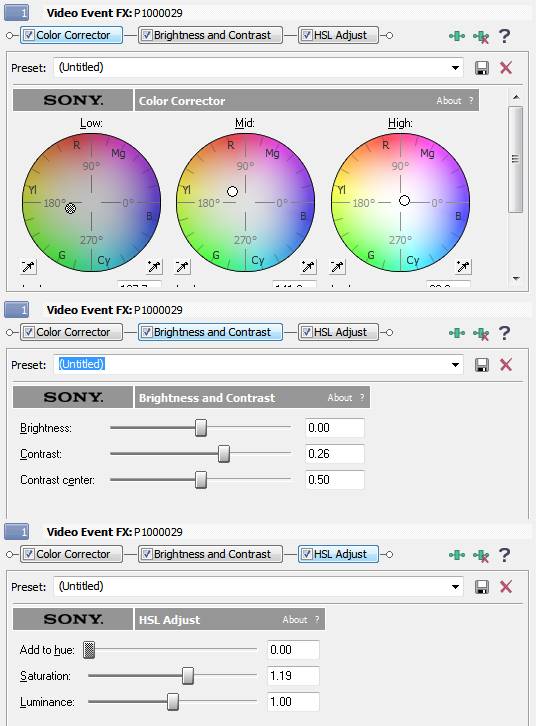Click the Luminance slider handle

[x=173, y=702]
